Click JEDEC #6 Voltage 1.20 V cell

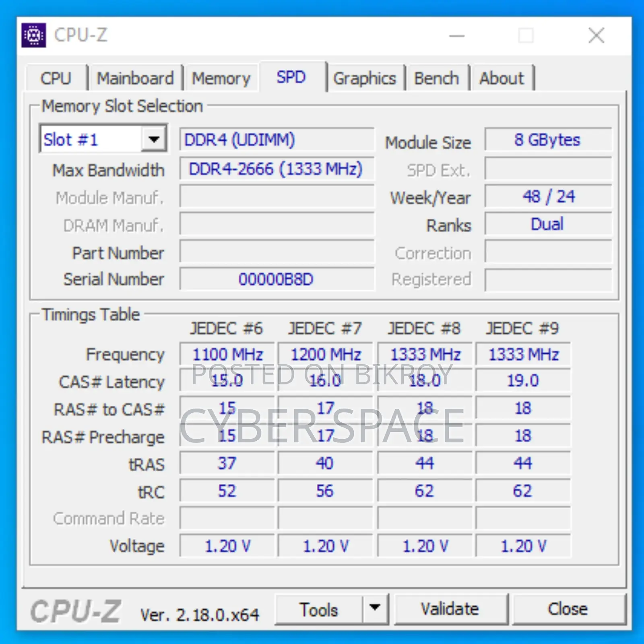coord(227,546)
